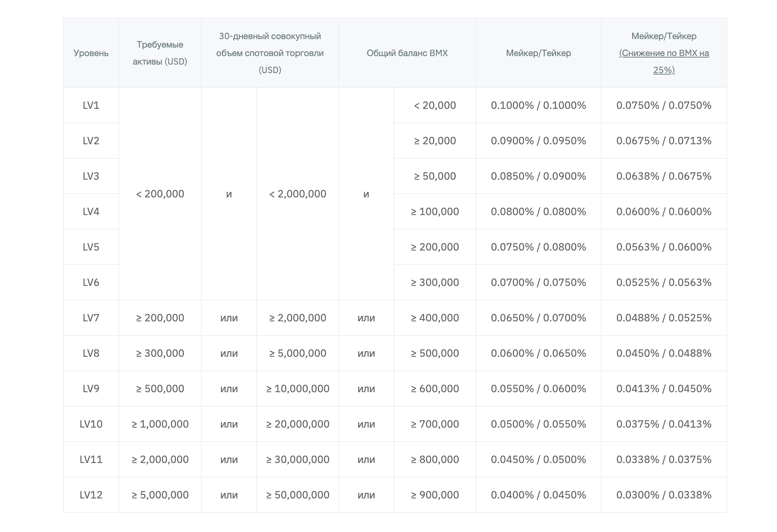Click the '< 2,000,000' trading volume cell
The width and height of the screenshot is (777, 532).
coord(297,194)
